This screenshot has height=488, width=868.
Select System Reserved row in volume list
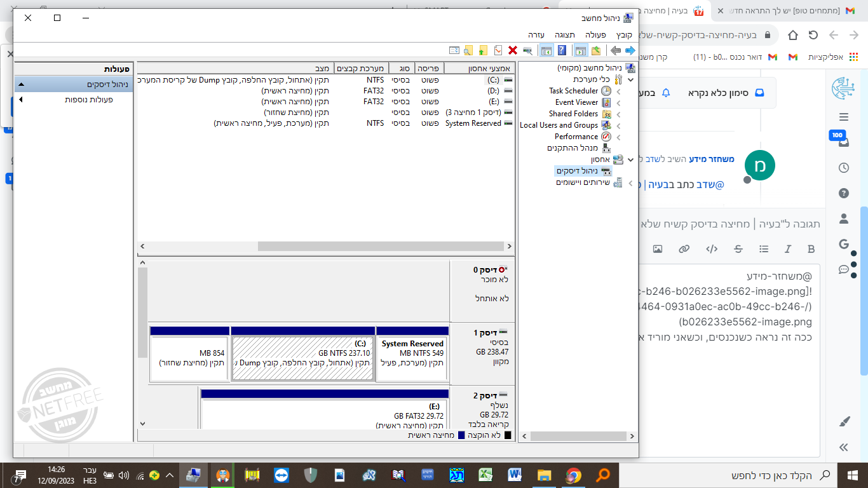tap(325, 123)
